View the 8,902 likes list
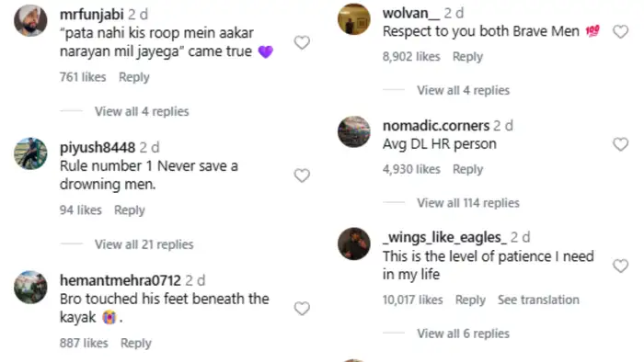The width and height of the screenshot is (644, 362). point(411,57)
